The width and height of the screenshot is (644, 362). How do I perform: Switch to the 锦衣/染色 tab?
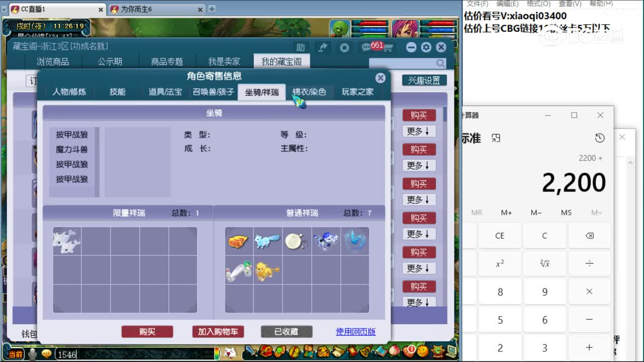point(309,92)
